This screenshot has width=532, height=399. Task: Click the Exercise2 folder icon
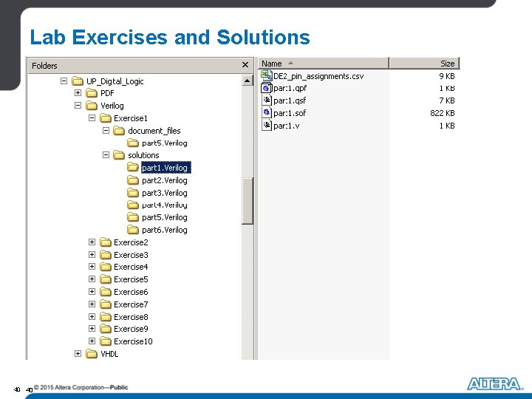point(106,242)
